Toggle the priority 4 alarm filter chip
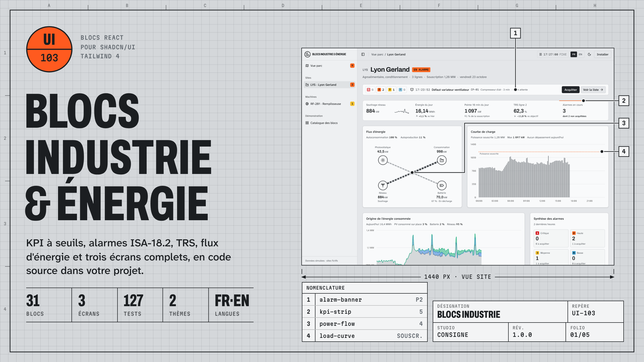644x362 pixels. [402, 90]
